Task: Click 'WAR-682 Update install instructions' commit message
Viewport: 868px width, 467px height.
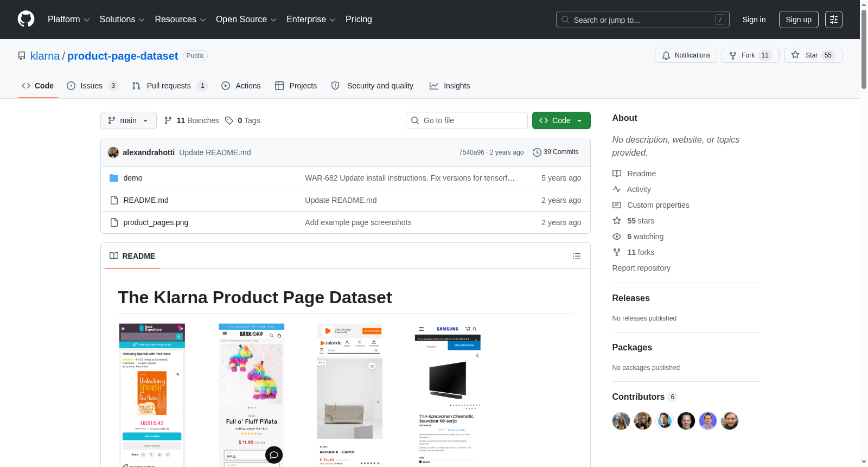Action: [410, 178]
